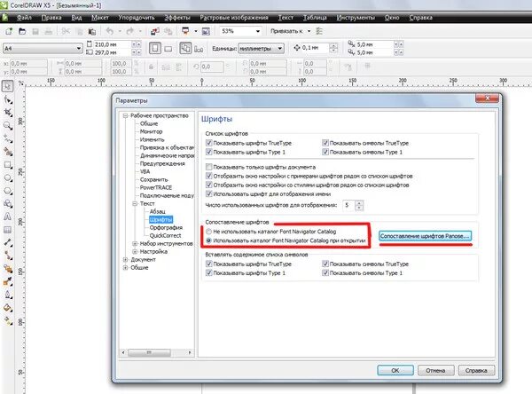The height and width of the screenshot is (394, 532).
Task: Expand the 'Настройка' tree node
Action: click(135, 252)
